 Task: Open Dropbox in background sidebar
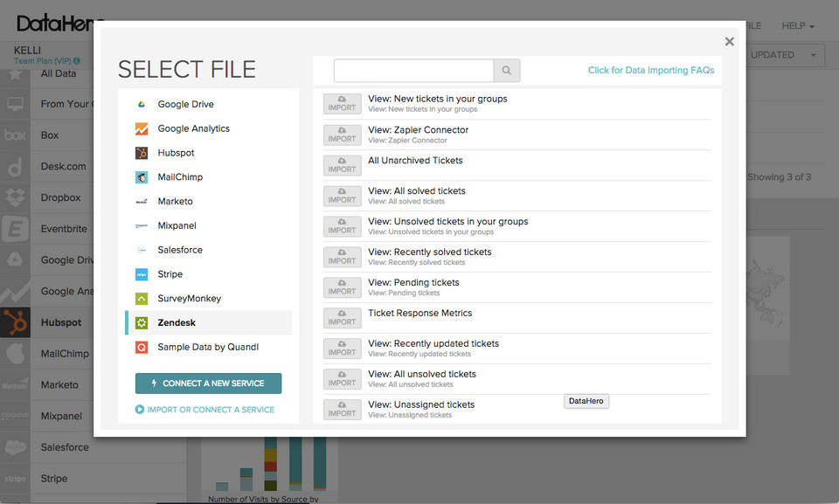click(x=60, y=197)
